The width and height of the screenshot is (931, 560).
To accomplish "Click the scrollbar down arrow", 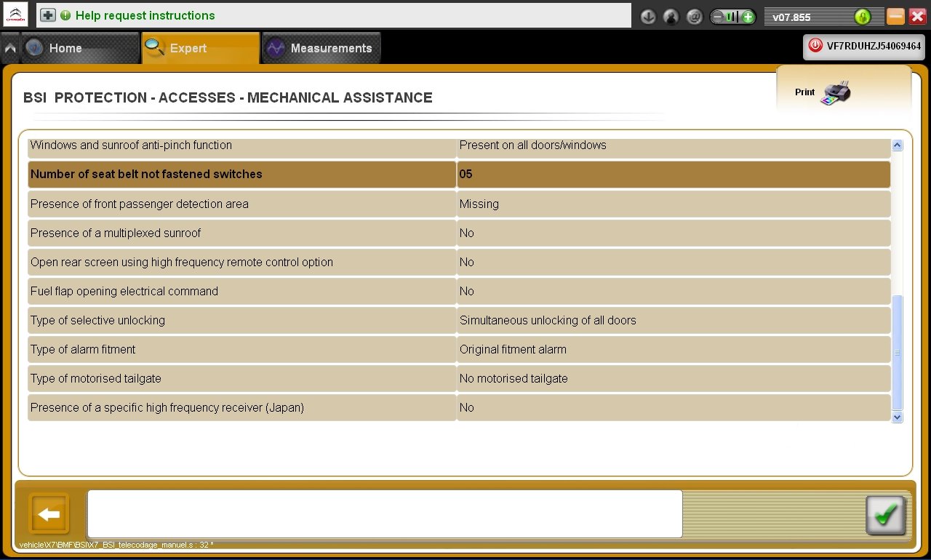I will (x=897, y=417).
